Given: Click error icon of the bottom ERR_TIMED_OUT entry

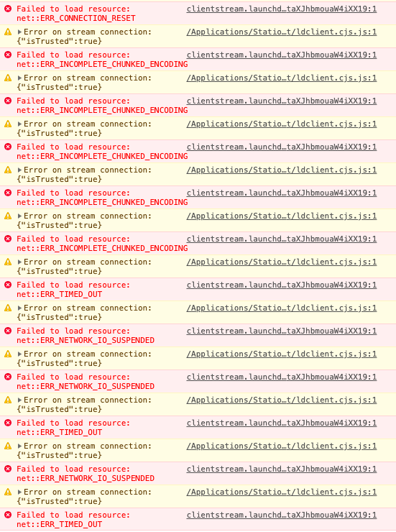Looking at the screenshot, I should pyautogui.click(x=8, y=515).
